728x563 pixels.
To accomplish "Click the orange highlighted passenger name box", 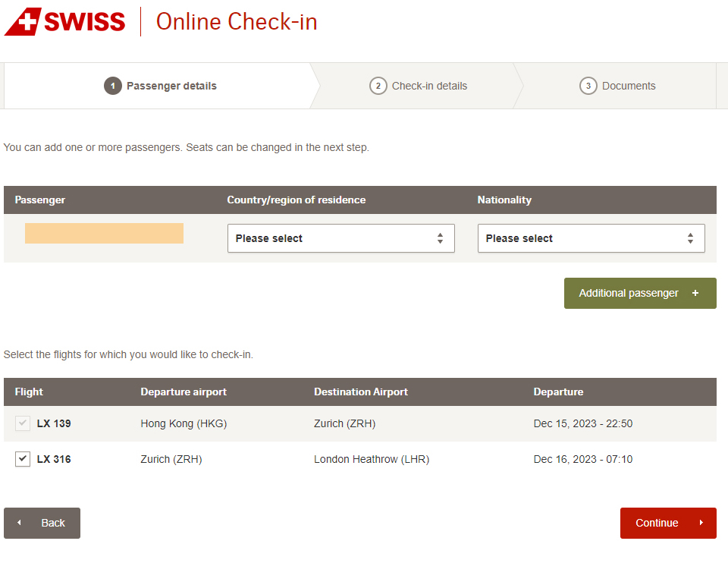I will pos(104,234).
